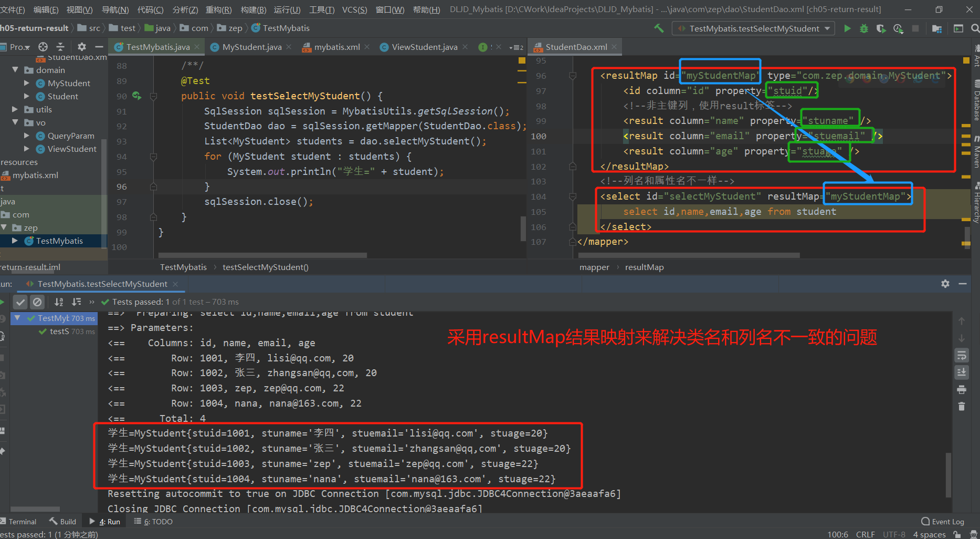Locate current file in Project tree

click(43, 47)
